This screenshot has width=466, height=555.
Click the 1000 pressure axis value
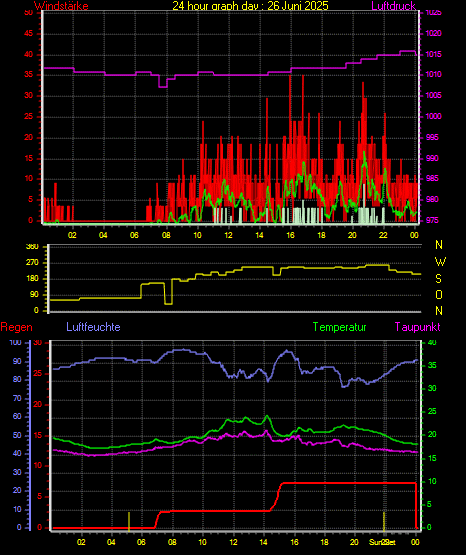click(433, 116)
